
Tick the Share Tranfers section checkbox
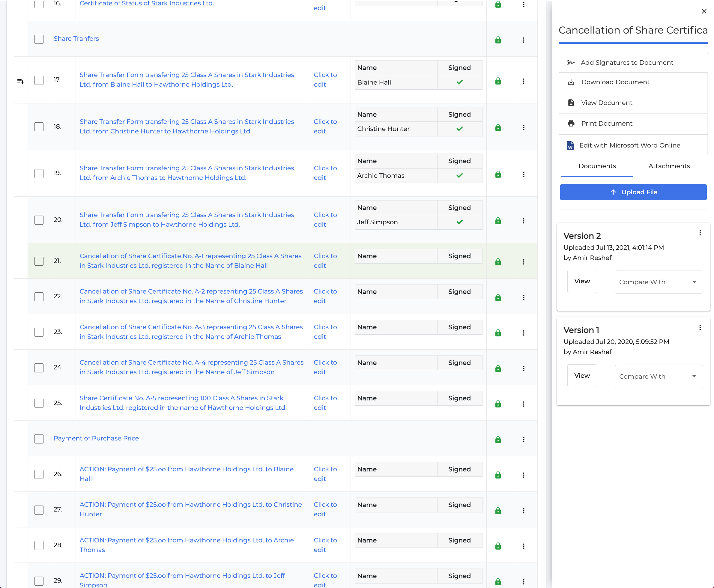(x=39, y=39)
